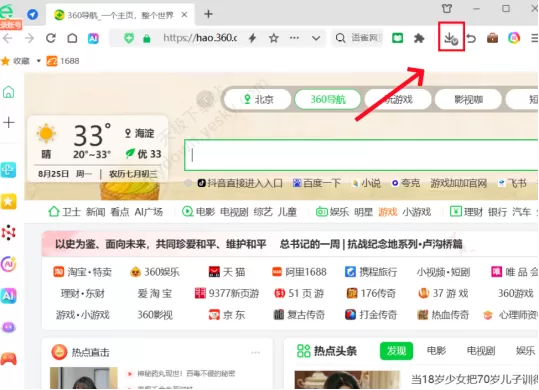Open the briefcase toolbox icon

[x=492, y=38]
